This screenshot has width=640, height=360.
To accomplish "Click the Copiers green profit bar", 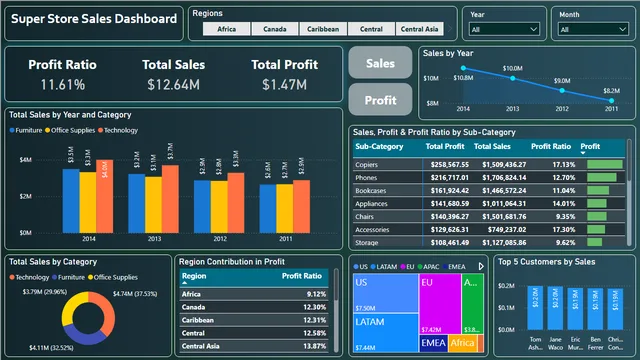I will coord(605,164).
